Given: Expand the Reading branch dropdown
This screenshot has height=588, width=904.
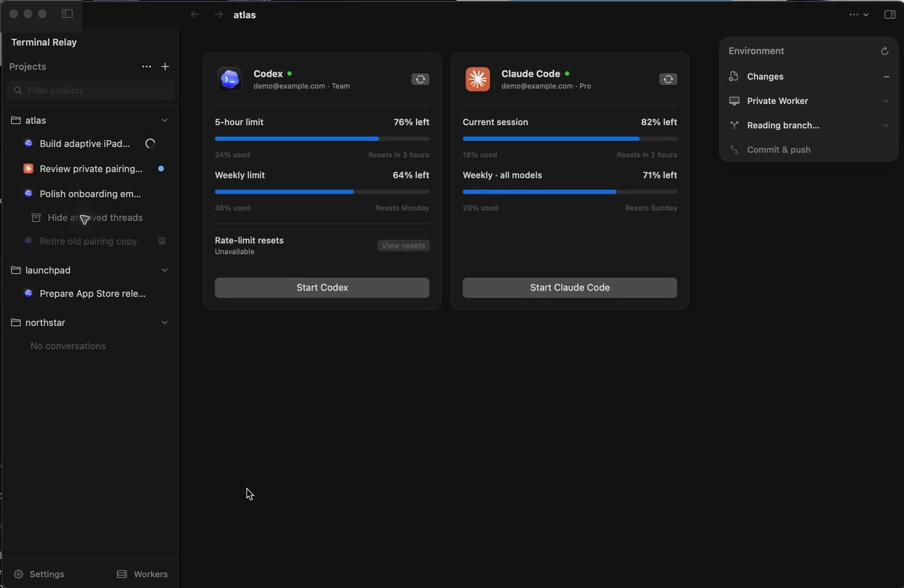Looking at the screenshot, I should tap(886, 125).
